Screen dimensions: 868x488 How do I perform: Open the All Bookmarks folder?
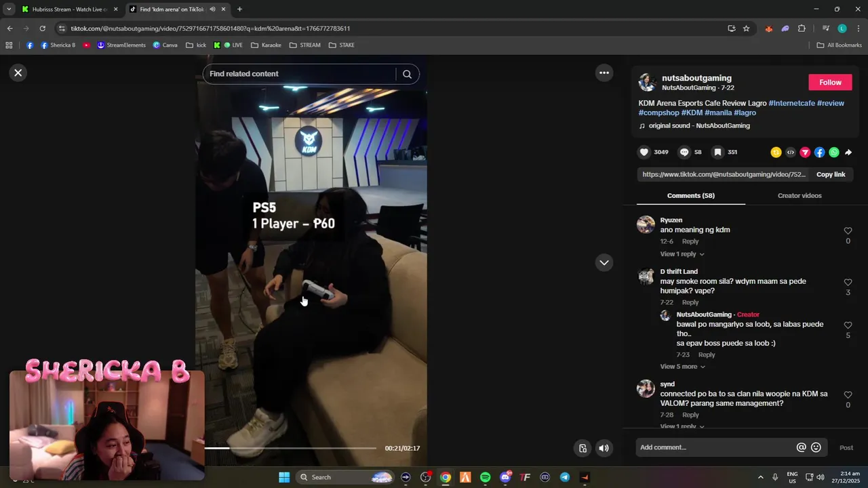click(x=840, y=45)
